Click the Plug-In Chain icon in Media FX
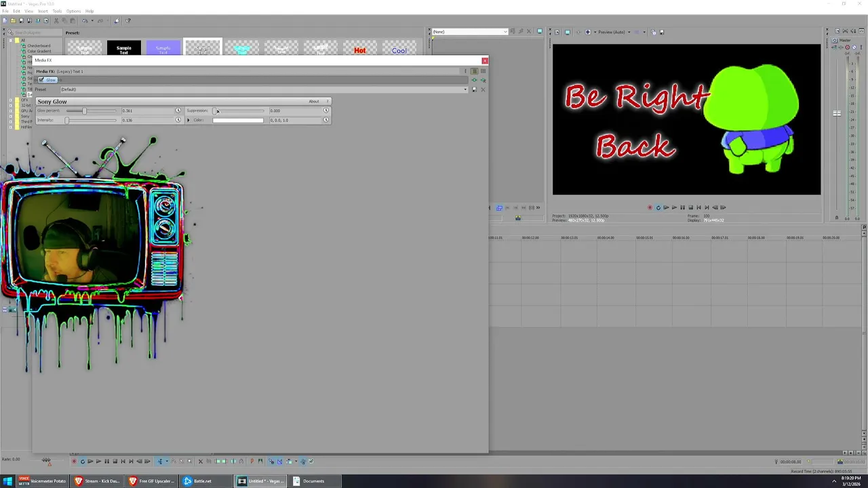The image size is (868, 488). pyautogui.click(x=474, y=80)
